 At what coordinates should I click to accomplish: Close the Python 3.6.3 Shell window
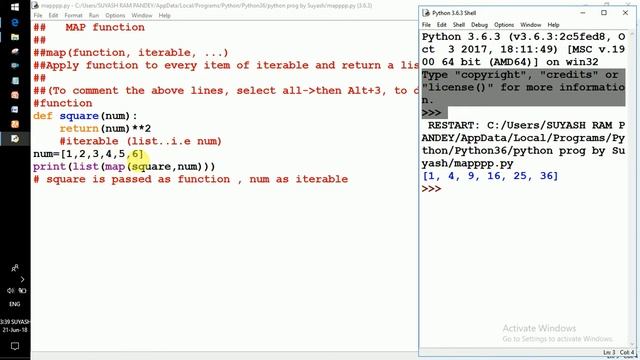(625, 13)
